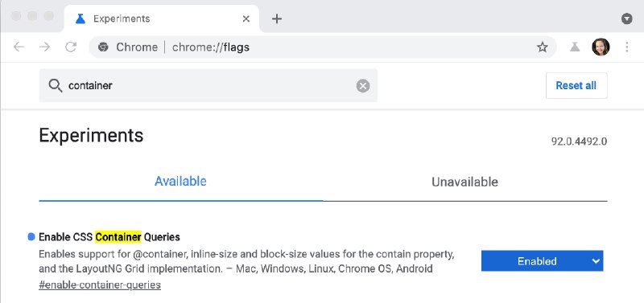Select the Available tab
This screenshot has height=303, width=644.
[x=180, y=181]
